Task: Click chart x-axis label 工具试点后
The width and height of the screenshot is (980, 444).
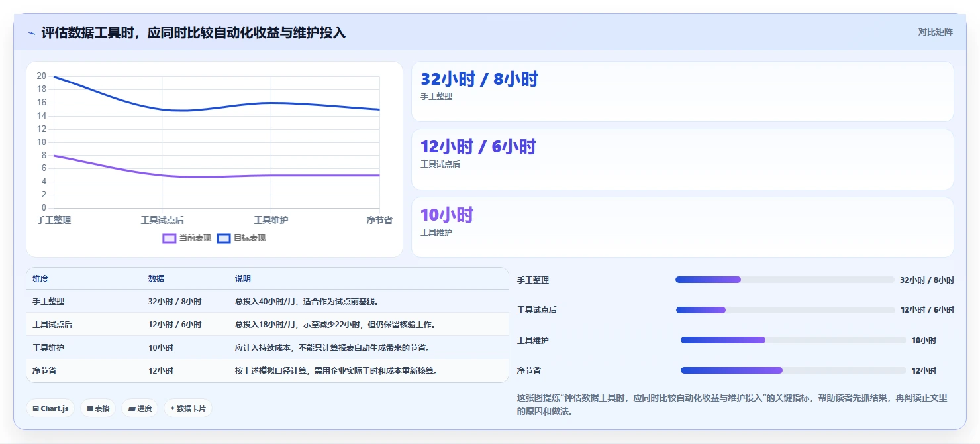Action: point(162,220)
